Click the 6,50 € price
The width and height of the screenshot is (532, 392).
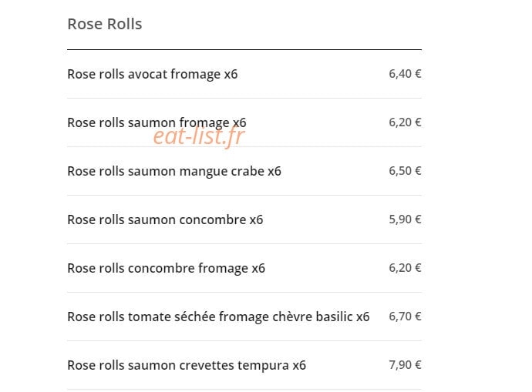pos(405,170)
